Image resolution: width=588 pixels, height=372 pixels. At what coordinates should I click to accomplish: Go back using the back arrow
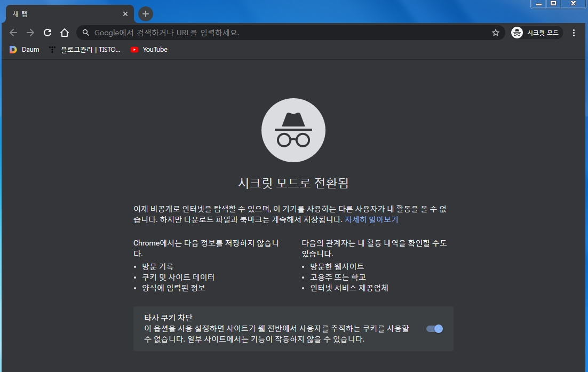[x=13, y=33]
